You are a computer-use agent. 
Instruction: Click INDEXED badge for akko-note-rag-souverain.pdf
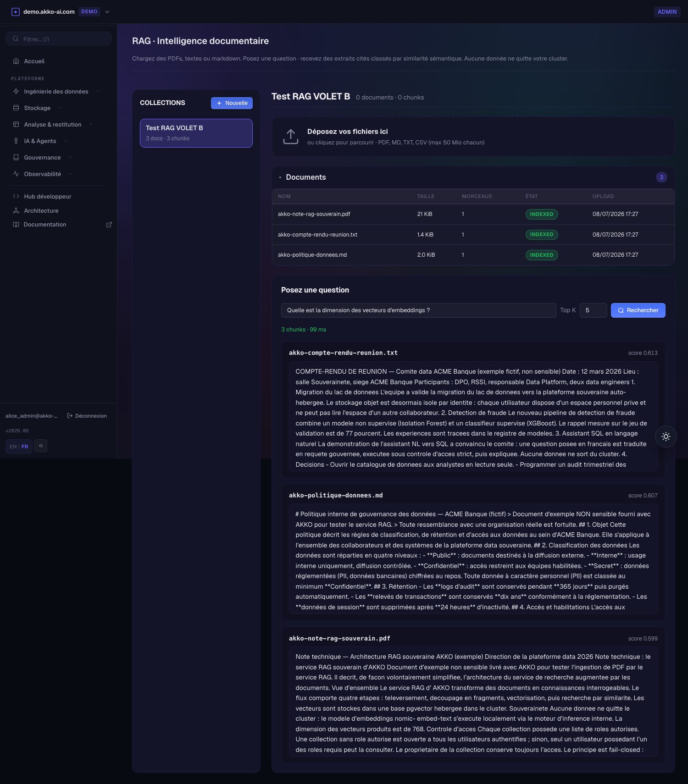pos(542,214)
